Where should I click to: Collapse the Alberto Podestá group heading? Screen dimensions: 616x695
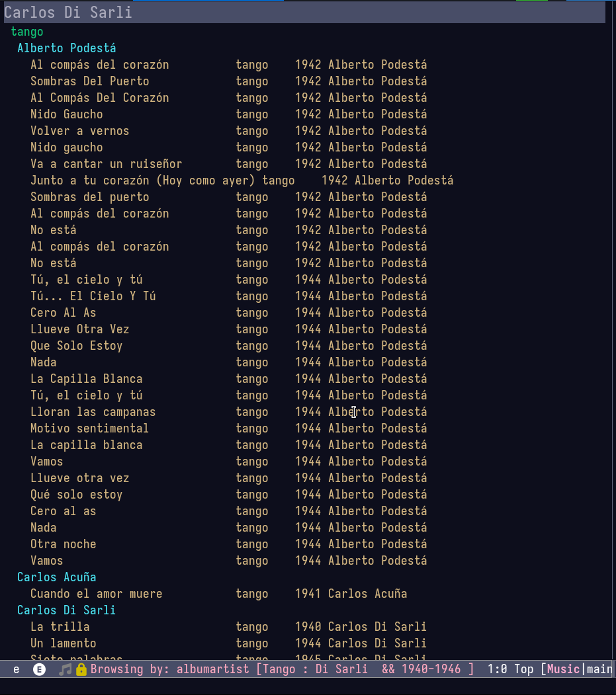point(67,48)
